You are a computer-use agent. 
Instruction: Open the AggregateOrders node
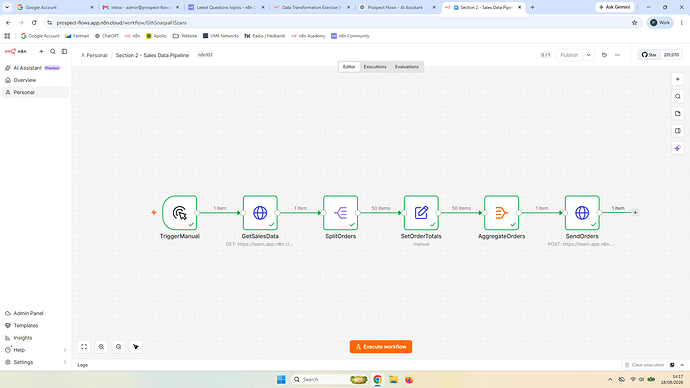pyautogui.click(x=502, y=213)
